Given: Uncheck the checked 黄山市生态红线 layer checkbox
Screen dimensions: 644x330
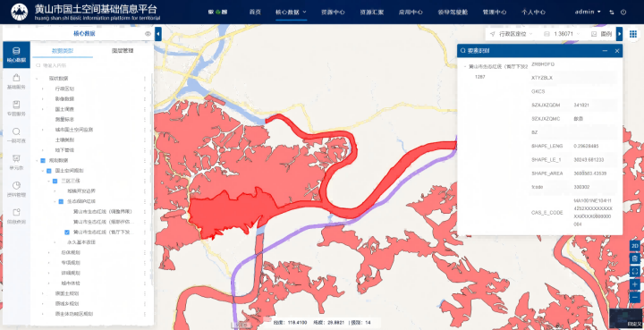Looking at the screenshot, I should point(67,233).
